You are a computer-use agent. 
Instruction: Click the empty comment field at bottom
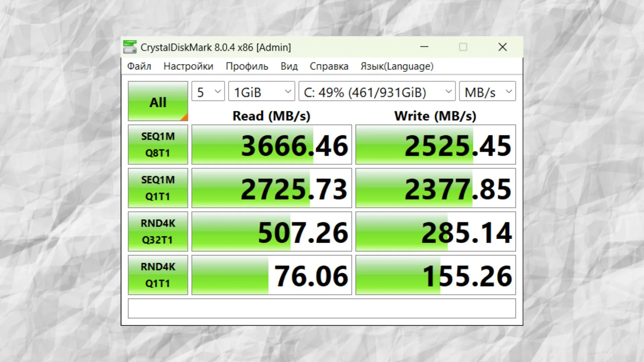322,308
